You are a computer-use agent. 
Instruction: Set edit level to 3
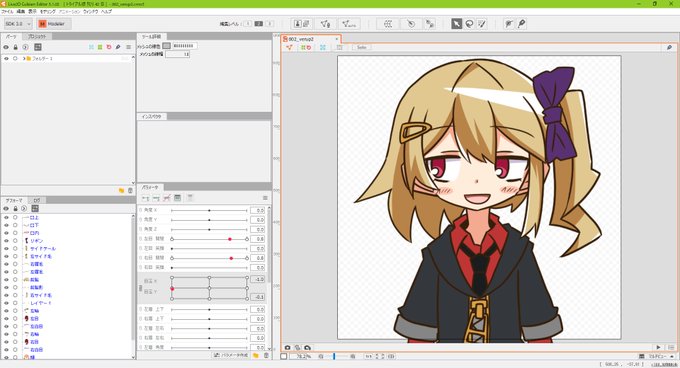click(269, 24)
